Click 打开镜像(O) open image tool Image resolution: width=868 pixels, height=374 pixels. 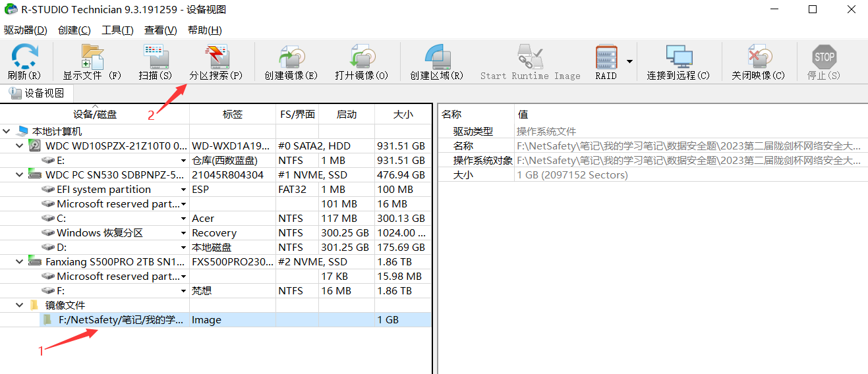click(x=361, y=62)
